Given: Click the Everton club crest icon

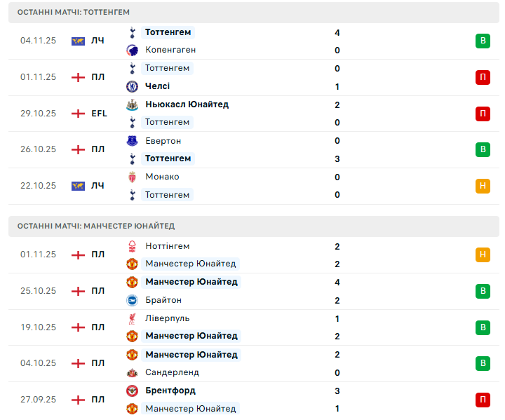Looking at the screenshot, I should (x=132, y=141).
